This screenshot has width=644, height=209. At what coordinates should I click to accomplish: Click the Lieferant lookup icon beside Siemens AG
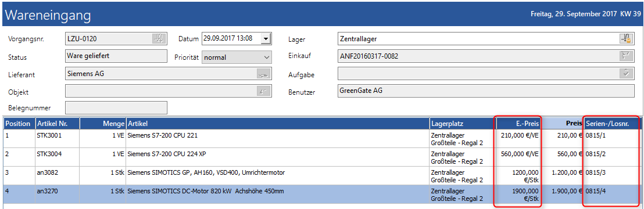(x=263, y=74)
